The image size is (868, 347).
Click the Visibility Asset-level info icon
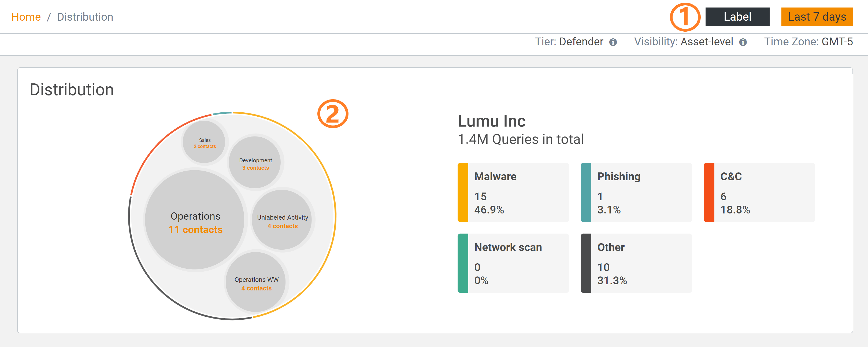pyautogui.click(x=743, y=42)
